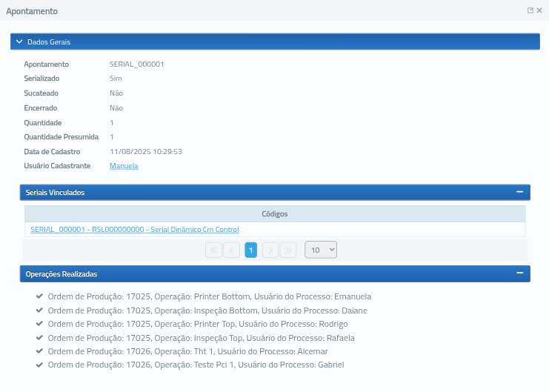Collapse the Dados Gerais section
Screen dimensions: 549x392
19,42
